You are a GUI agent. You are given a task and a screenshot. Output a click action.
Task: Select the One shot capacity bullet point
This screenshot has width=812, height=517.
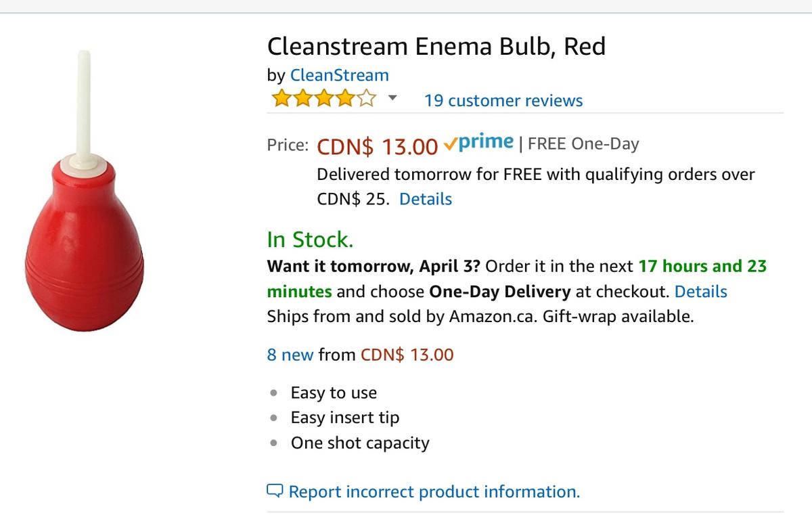(359, 443)
